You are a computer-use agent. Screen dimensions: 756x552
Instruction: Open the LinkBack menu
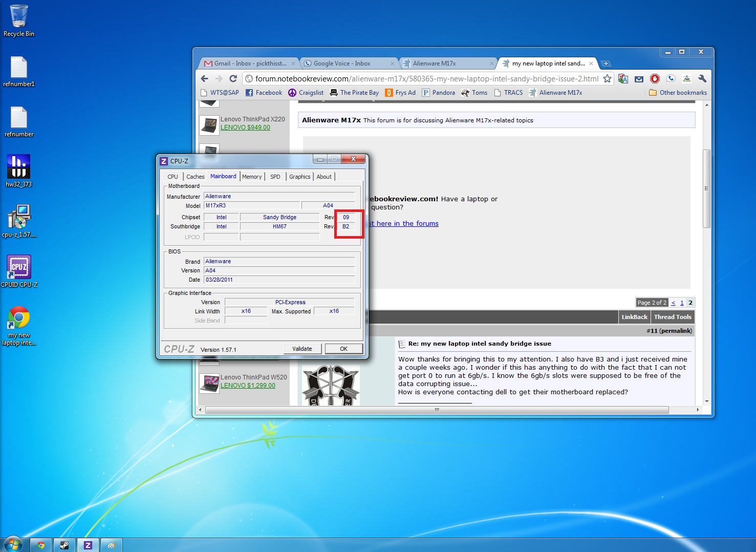pos(634,317)
